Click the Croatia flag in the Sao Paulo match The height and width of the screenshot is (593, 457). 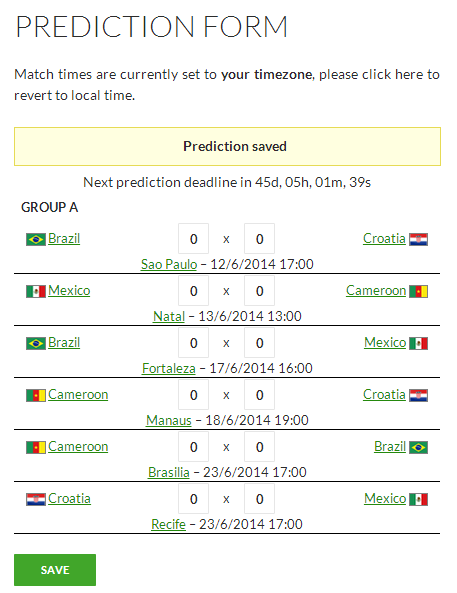coord(418,239)
